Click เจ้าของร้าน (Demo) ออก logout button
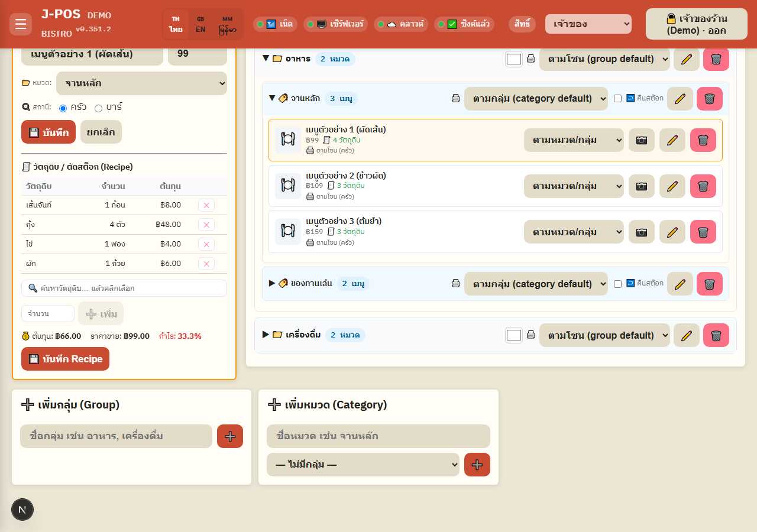The height and width of the screenshot is (532, 757). (x=697, y=24)
